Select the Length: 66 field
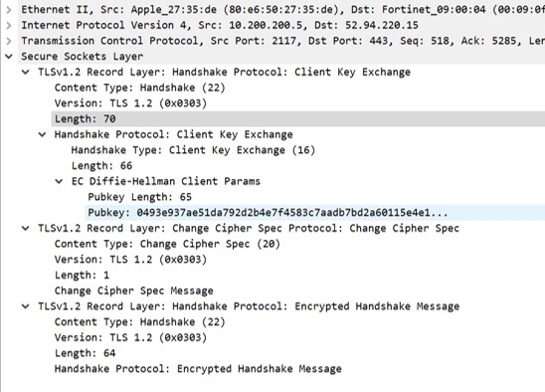Image resolution: width=545 pixels, height=392 pixels. (101, 165)
